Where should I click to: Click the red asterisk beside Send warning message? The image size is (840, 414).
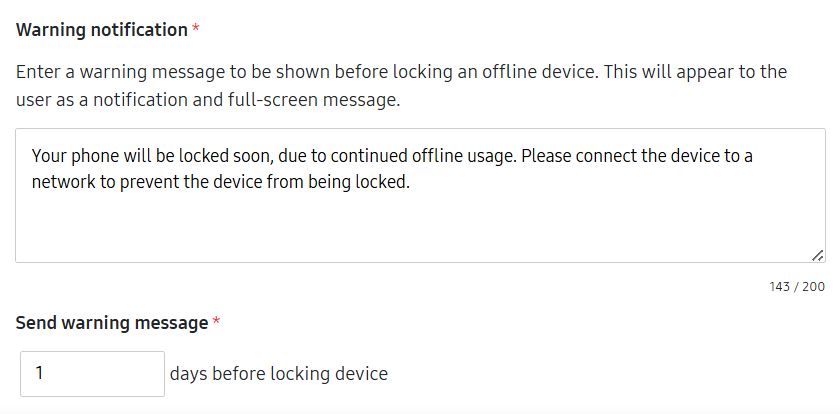[x=216, y=323]
